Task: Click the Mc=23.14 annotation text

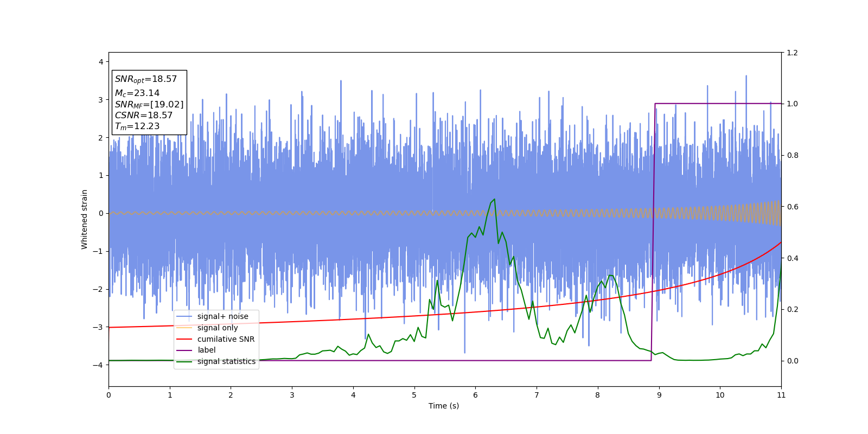Action: (x=137, y=93)
